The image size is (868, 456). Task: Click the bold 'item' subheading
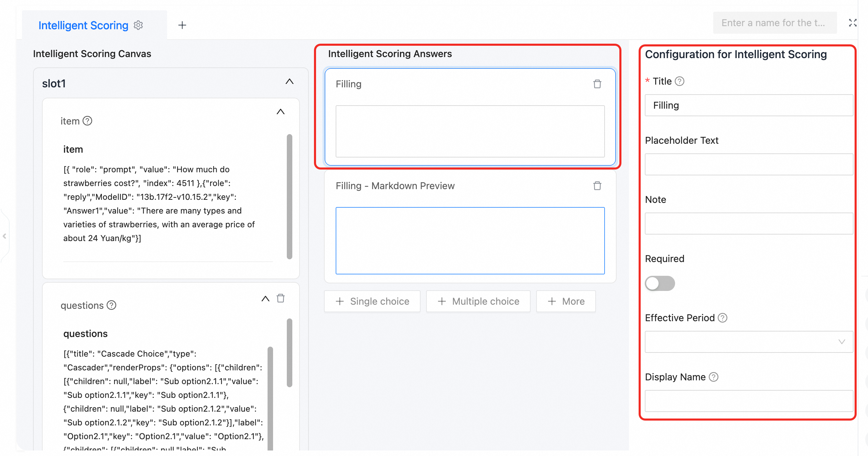(x=73, y=149)
